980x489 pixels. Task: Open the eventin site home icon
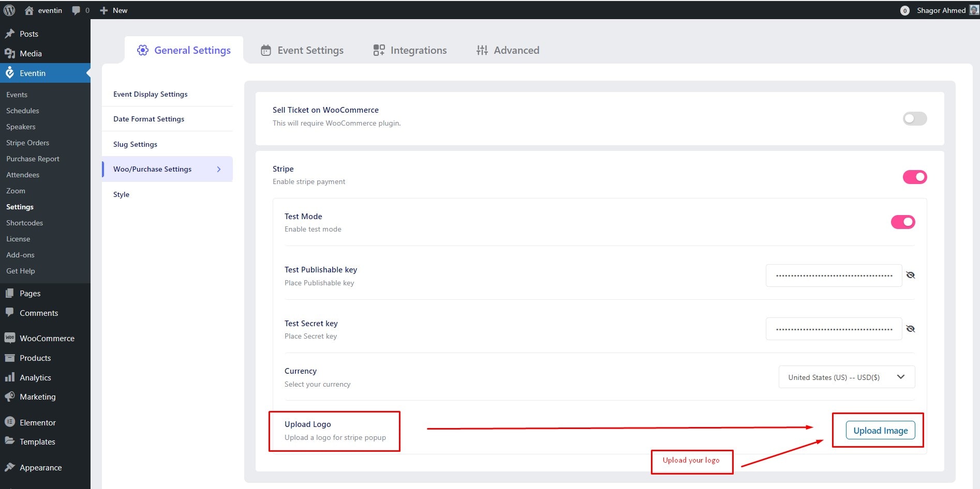[x=29, y=10]
